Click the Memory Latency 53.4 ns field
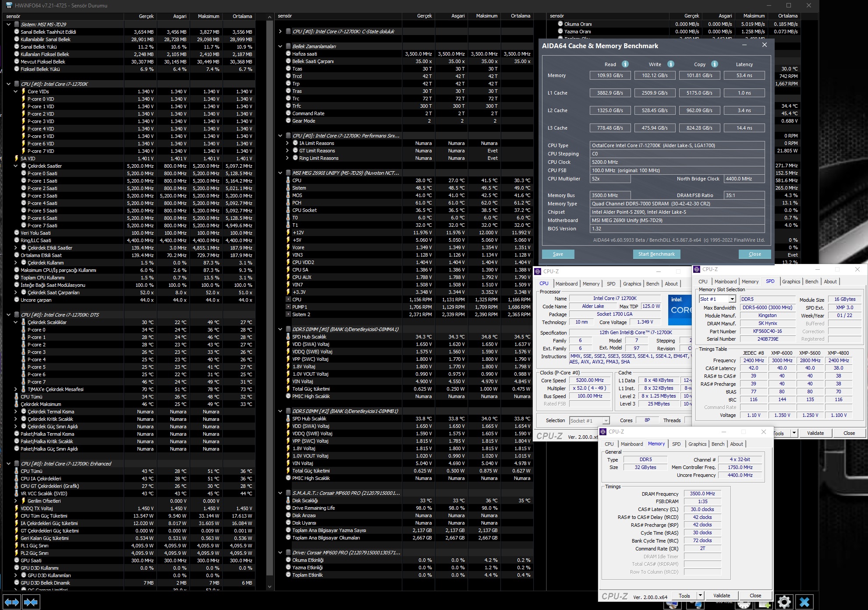The image size is (868, 610). point(744,75)
